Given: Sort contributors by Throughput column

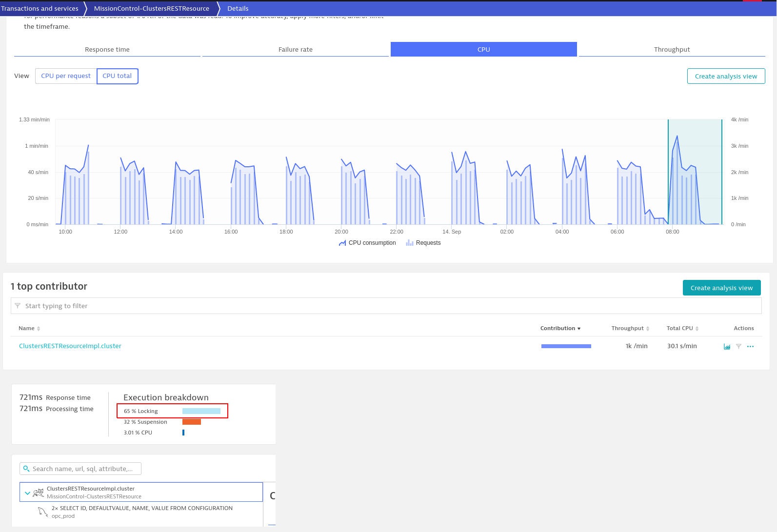Looking at the screenshot, I should click(x=630, y=329).
